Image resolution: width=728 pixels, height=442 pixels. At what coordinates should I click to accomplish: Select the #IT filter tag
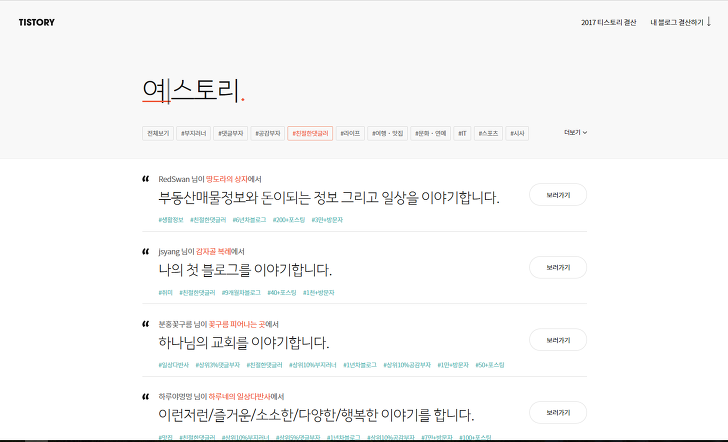pos(462,133)
